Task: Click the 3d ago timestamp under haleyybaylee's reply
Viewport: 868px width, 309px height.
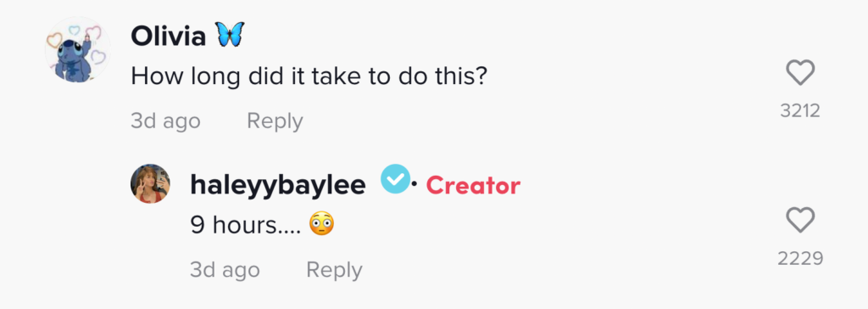Action: (225, 270)
